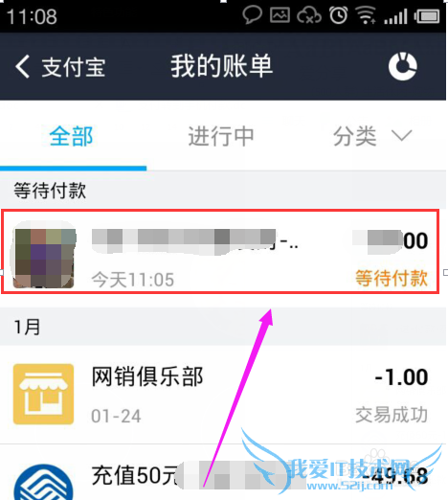Tap the orange 等待付款 status link
Screen dimensions: 448x500
tap(392, 279)
